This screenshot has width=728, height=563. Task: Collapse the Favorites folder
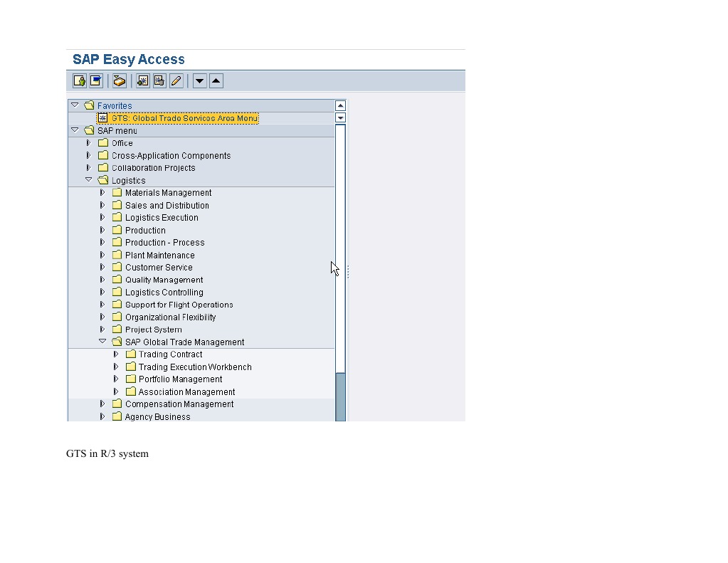(75, 105)
